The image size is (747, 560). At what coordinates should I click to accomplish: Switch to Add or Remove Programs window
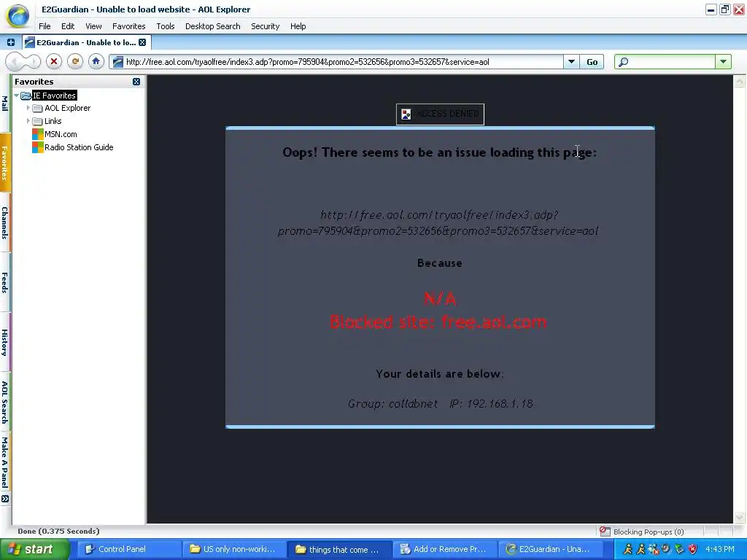pos(444,549)
